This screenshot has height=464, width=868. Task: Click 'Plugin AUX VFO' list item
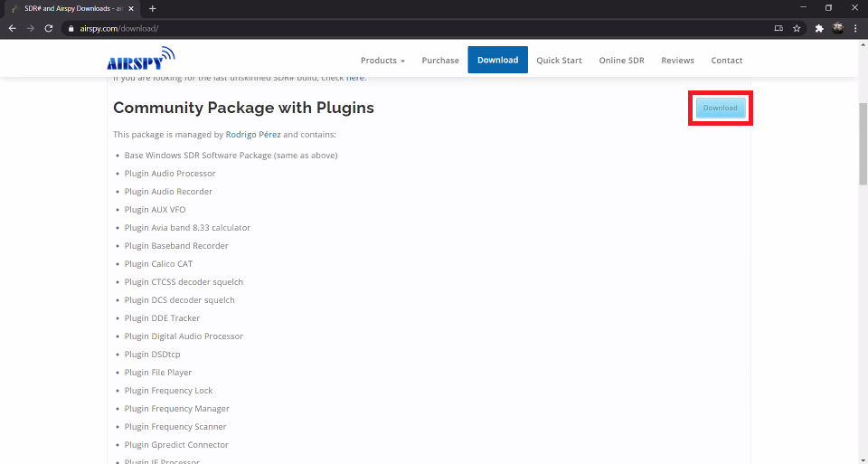(155, 210)
